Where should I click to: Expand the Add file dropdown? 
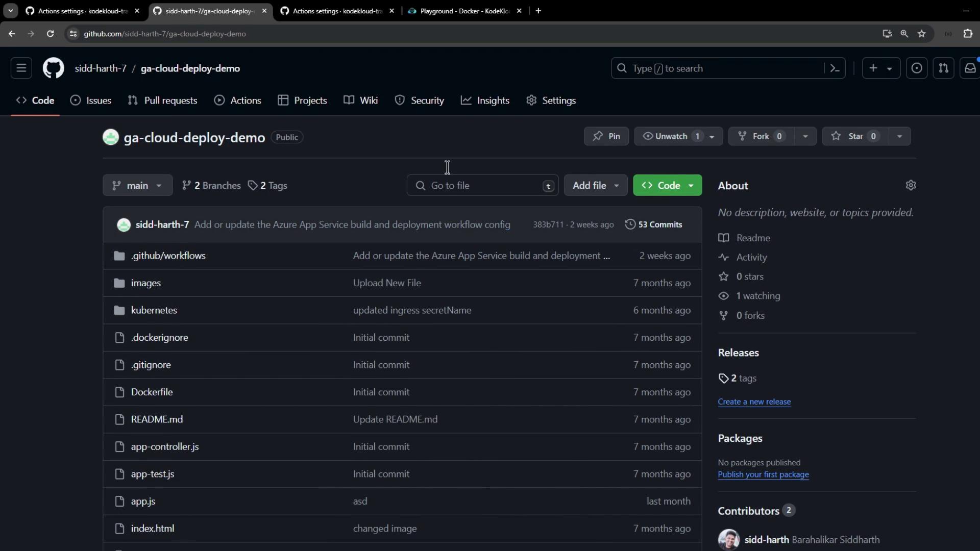coord(595,185)
